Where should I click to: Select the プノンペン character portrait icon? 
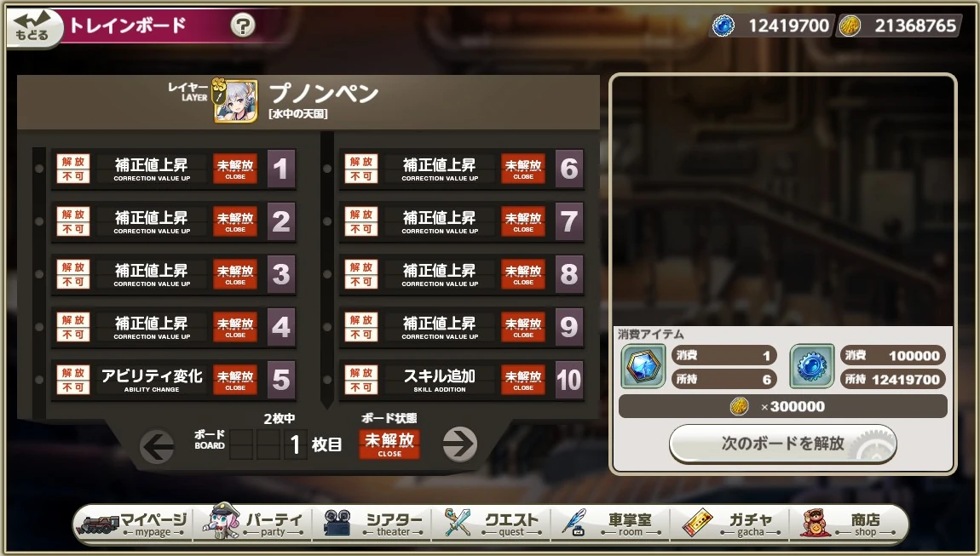pos(235,100)
